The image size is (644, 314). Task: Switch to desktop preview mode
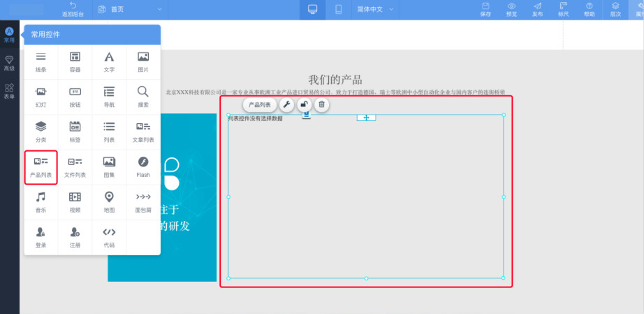pos(312,9)
